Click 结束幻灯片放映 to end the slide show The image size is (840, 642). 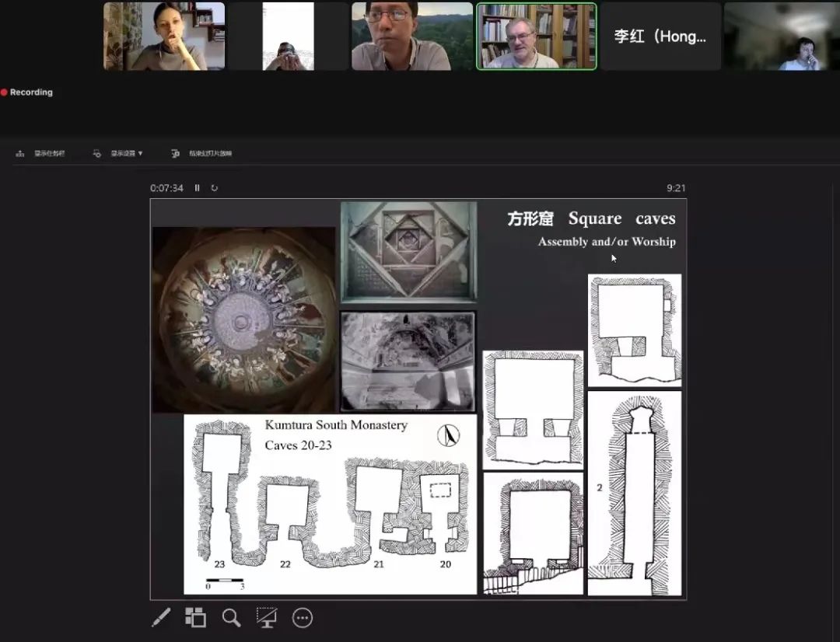click(x=202, y=154)
